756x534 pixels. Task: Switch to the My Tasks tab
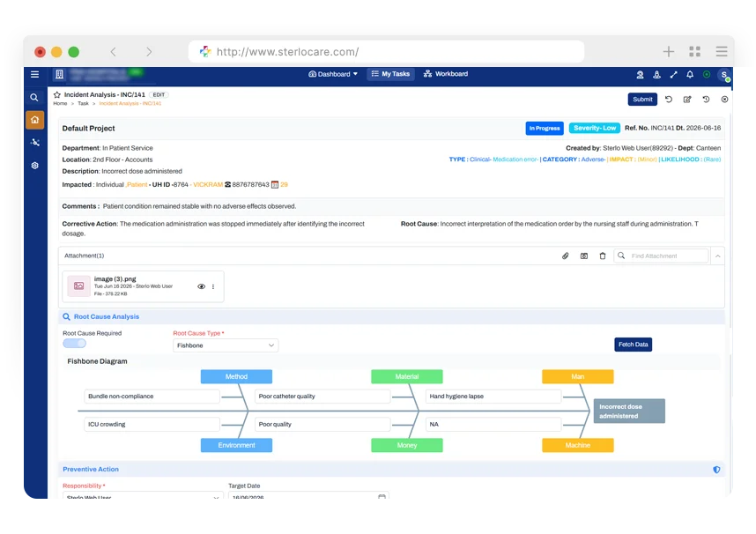click(x=390, y=74)
